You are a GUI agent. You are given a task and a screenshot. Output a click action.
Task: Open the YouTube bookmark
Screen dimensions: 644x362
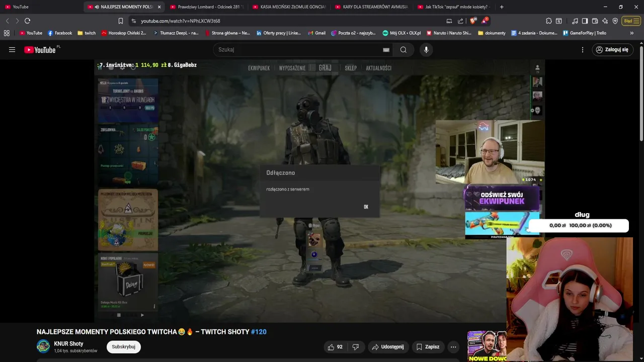click(31, 33)
